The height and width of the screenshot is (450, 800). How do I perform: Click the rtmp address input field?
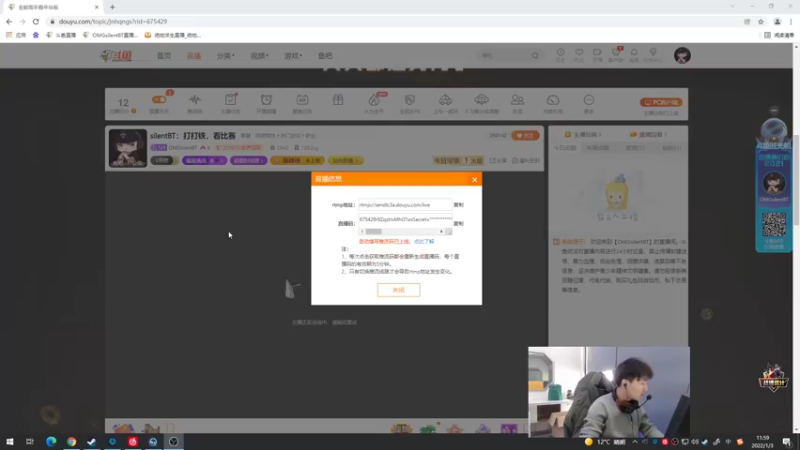pos(405,205)
